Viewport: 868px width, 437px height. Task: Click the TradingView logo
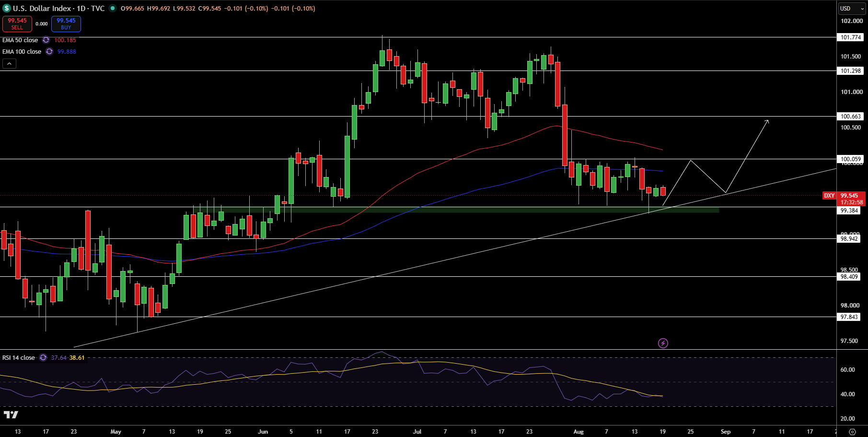pos(11,415)
